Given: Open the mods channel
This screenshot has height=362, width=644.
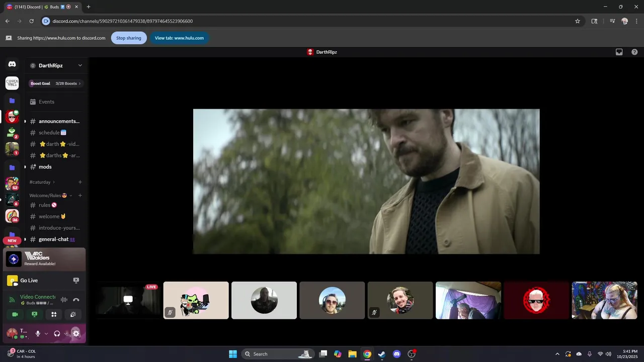Looking at the screenshot, I should (x=56, y=167).
